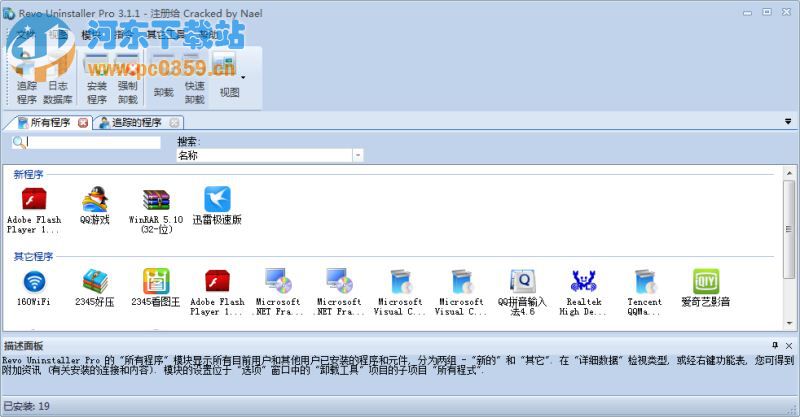Image resolution: width=800 pixels, height=417 pixels.
Task: Click the program list scrollbar down arrow
Action: 789,323
